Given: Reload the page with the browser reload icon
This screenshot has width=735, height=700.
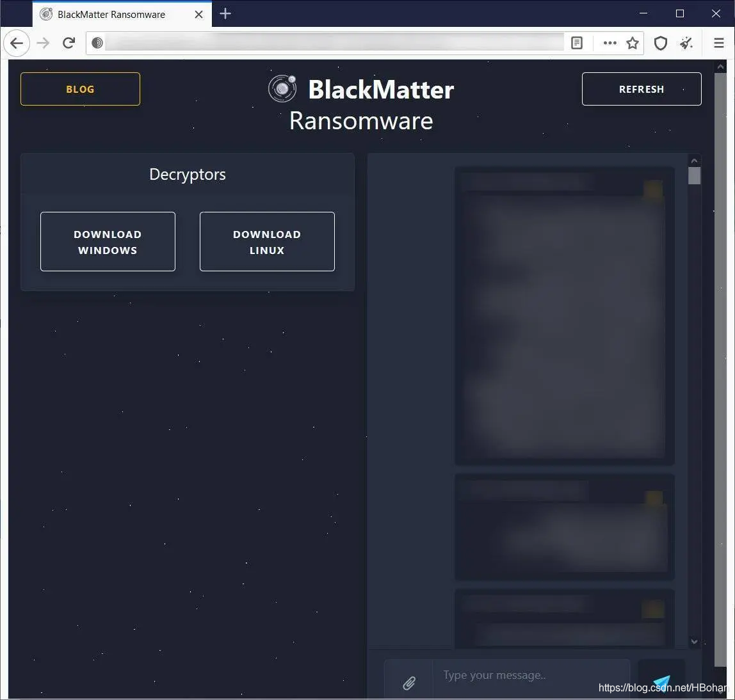Looking at the screenshot, I should point(69,43).
